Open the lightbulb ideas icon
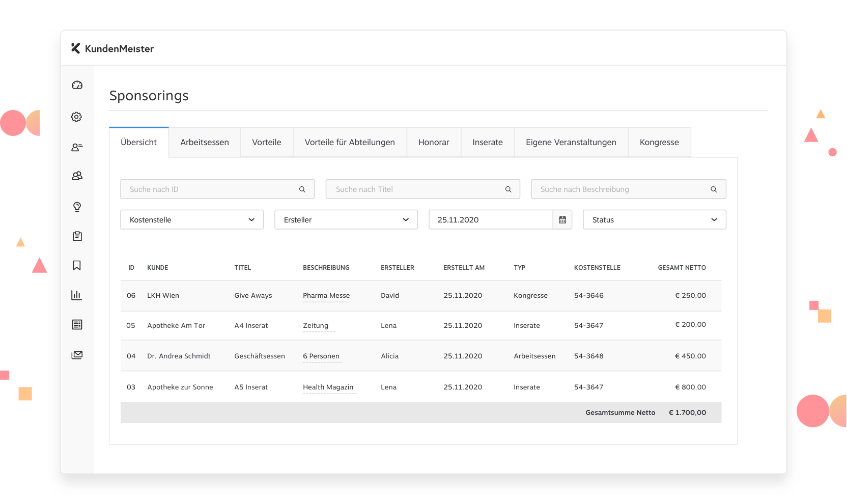Screen dimensions: 847x504 tap(77, 207)
